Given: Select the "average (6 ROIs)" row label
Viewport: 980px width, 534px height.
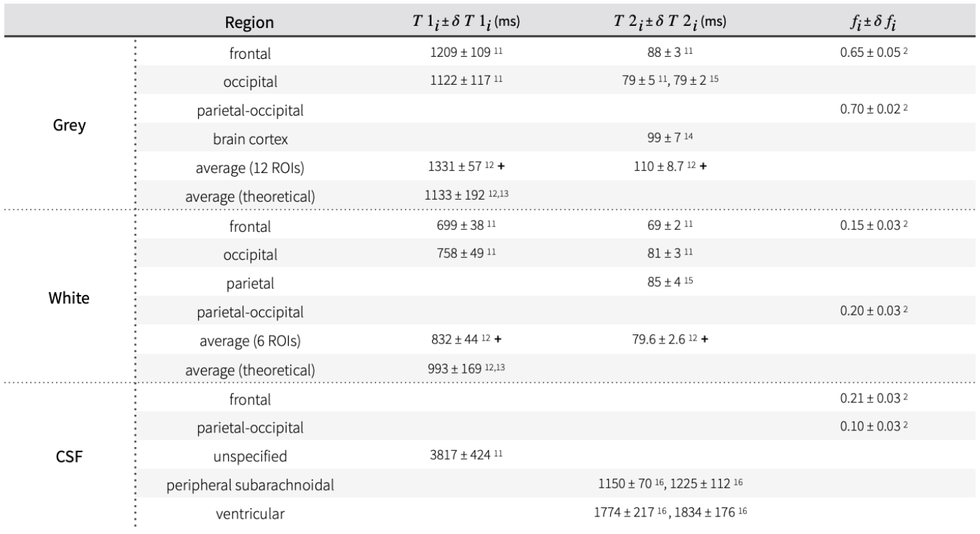Looking at the screenshot, I should [x=249, y=341].
